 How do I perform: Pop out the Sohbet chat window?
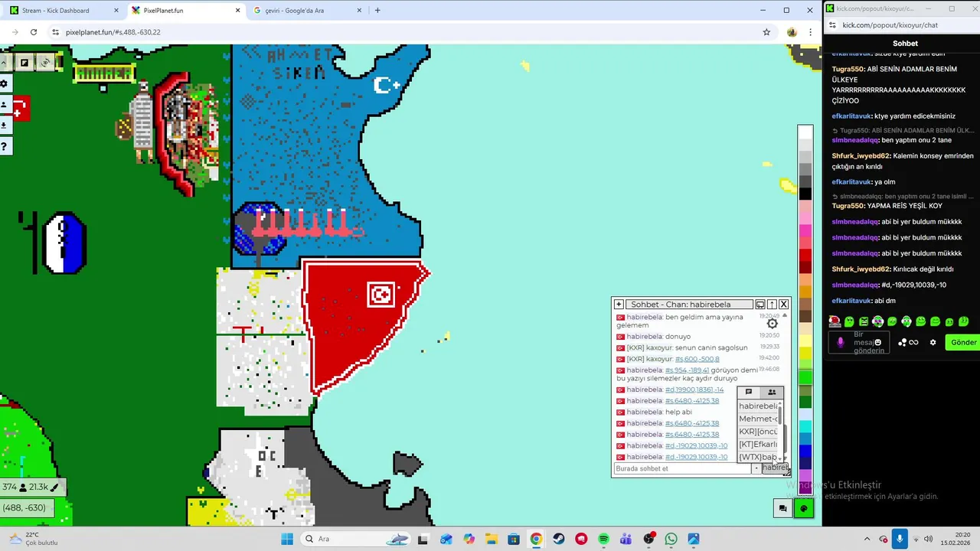click(x=760, y=304)
